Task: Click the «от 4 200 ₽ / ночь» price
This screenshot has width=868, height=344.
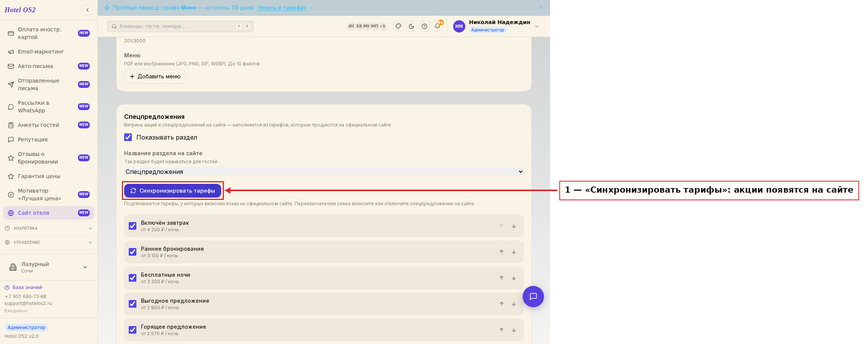Action: coord(160,230)
